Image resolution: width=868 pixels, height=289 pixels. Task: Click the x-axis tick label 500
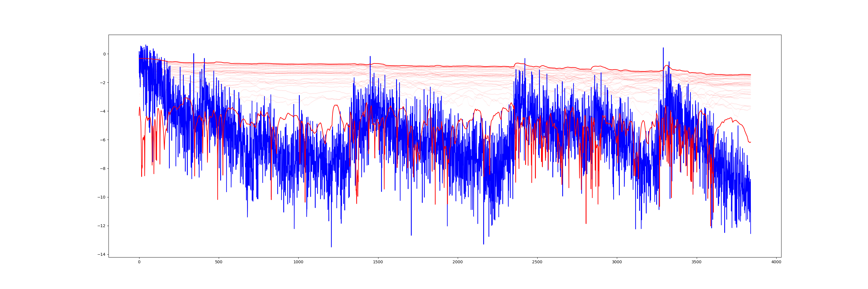pos(219,262)
